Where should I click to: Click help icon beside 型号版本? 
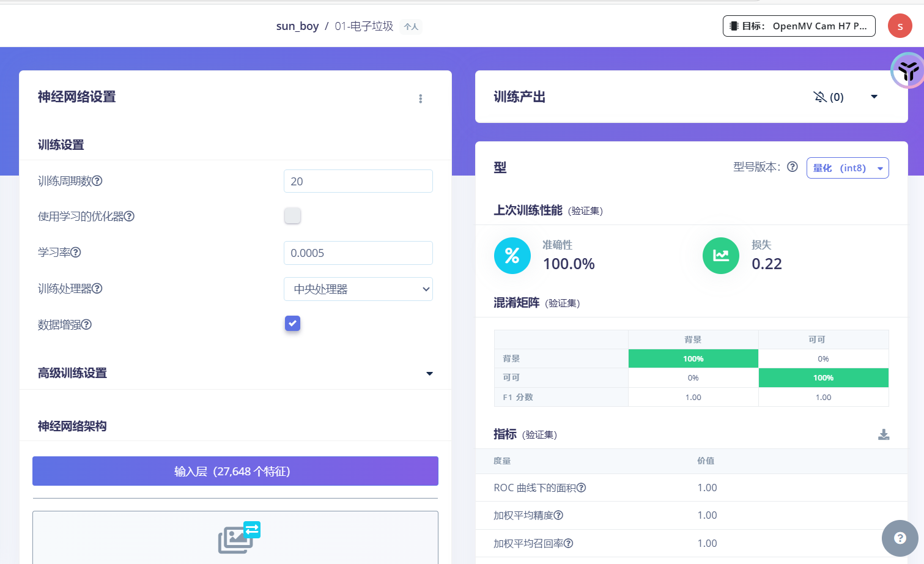coord(793,167)
